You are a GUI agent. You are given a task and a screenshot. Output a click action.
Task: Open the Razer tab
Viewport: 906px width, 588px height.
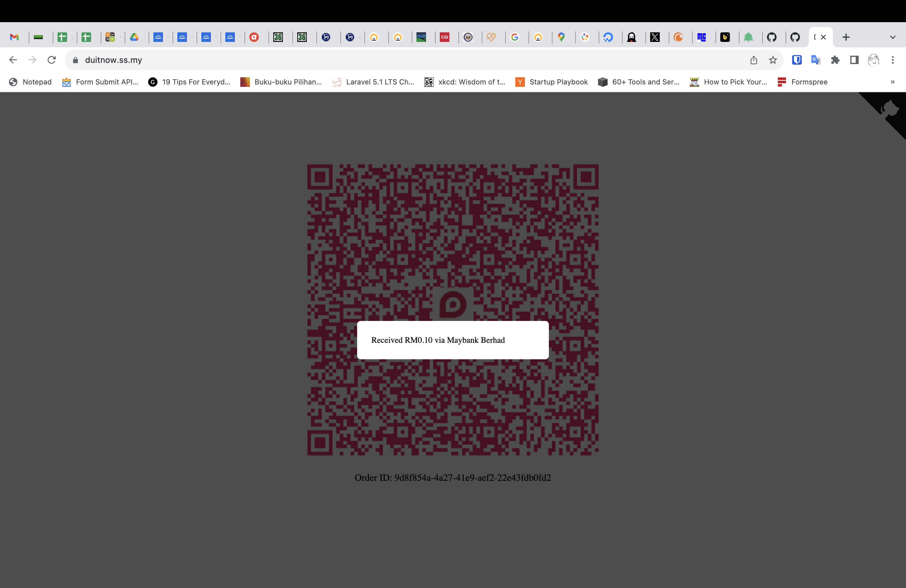[38, 37]
